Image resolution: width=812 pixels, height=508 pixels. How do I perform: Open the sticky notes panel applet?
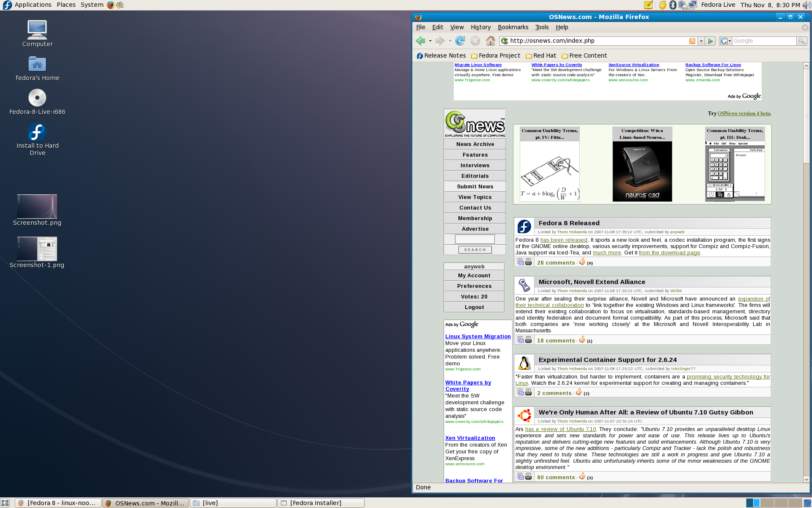[x=648, y=5]
